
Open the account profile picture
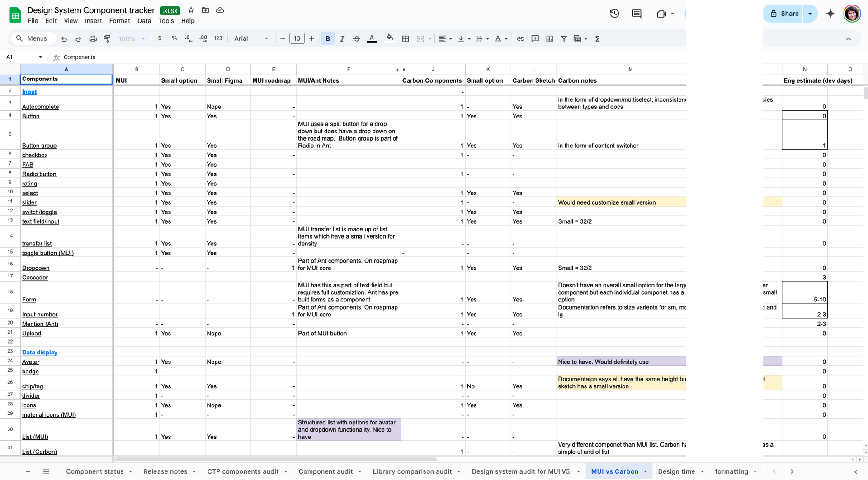click(852, 14)
